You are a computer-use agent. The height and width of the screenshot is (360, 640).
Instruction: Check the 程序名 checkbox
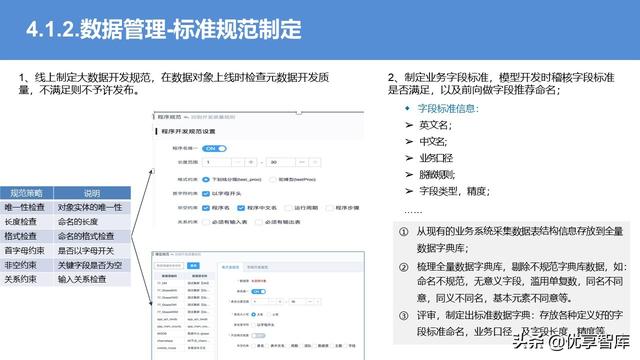pyautogui.click(x=206, y=208)
